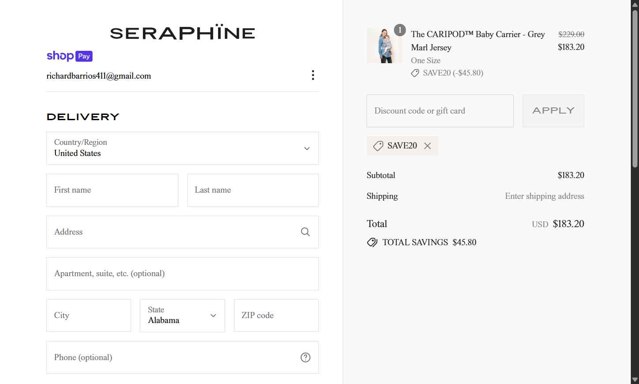Open the Country/Region dropdown

[183, 148]
